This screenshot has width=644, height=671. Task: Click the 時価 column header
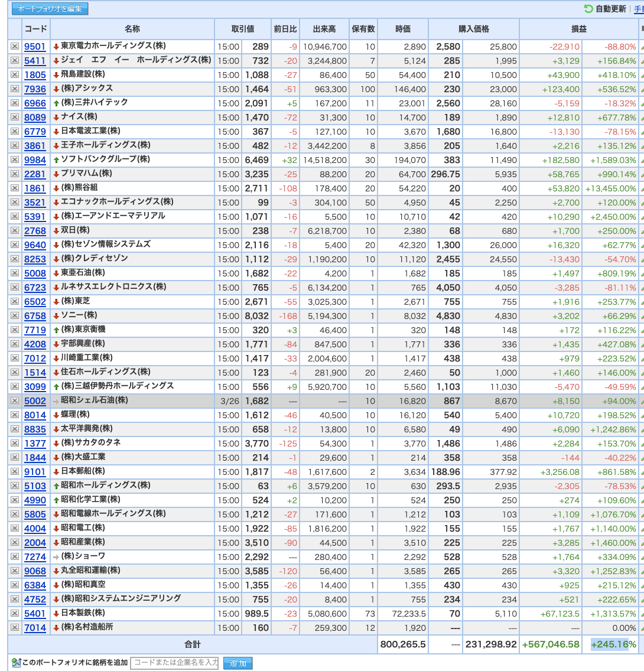point(403,29)
